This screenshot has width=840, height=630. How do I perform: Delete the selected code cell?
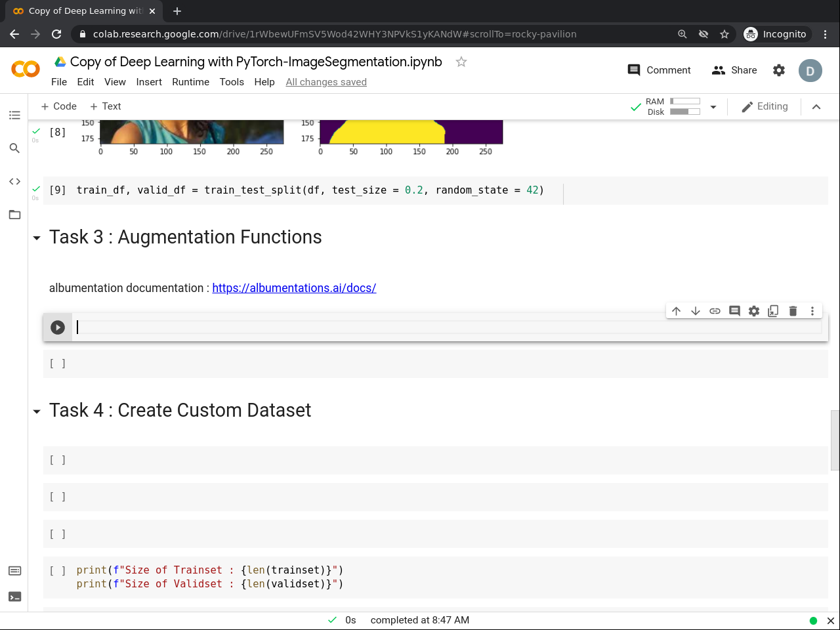pyautogui.click(x=793, y=310)
